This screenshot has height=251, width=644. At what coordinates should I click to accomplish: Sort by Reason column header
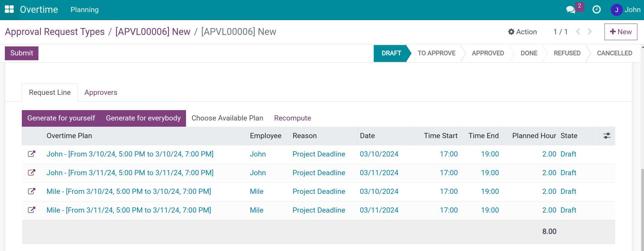click(324, 136)
